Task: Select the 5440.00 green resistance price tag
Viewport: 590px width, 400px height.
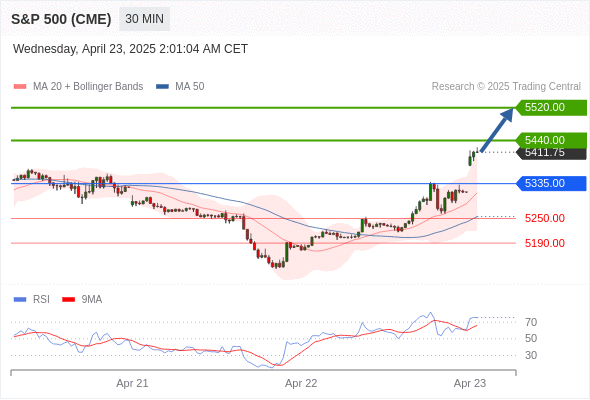Action: pyautogui.click(x=551, y=140)
